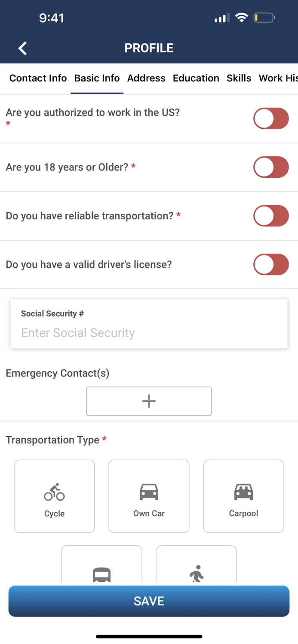The image size is (298, 644).
Task: Focus the Social Security number field
Action: [149, 332]
